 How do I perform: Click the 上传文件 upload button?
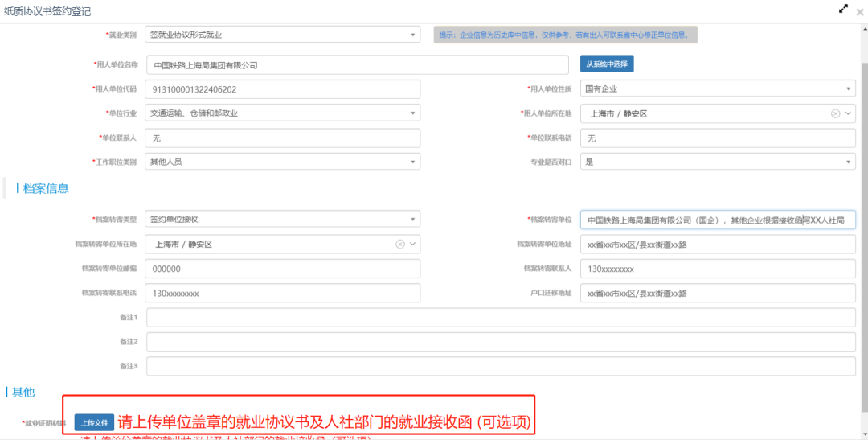94,423
